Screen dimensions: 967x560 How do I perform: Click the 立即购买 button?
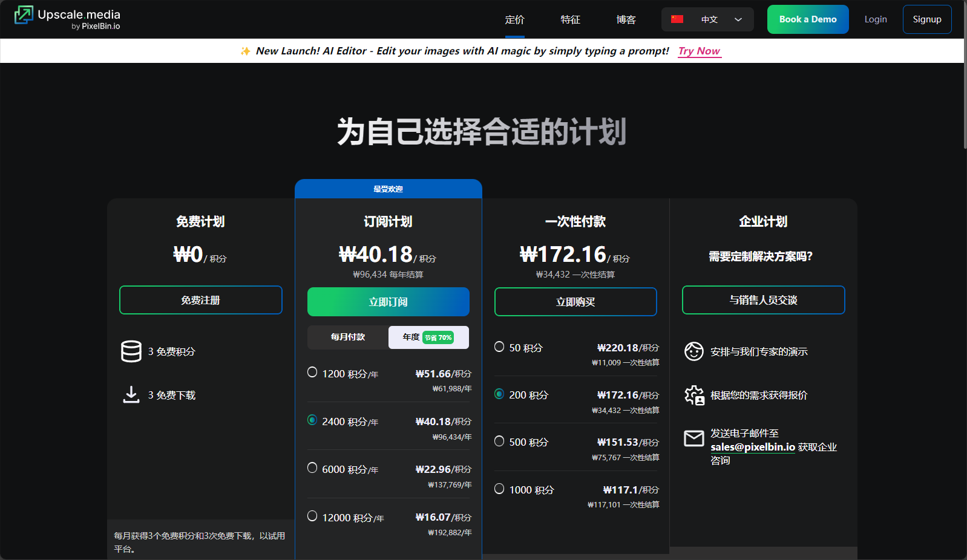(x=575, y=302)
